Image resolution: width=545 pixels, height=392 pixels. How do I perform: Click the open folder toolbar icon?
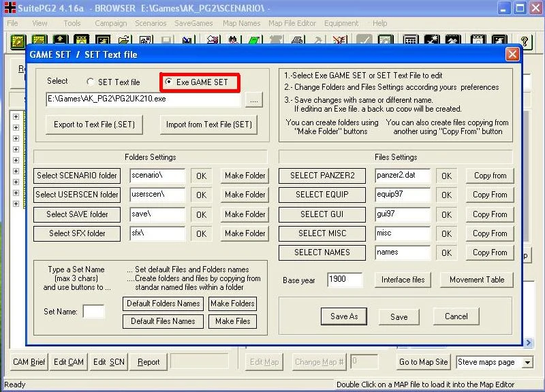(x=124, y=40)
